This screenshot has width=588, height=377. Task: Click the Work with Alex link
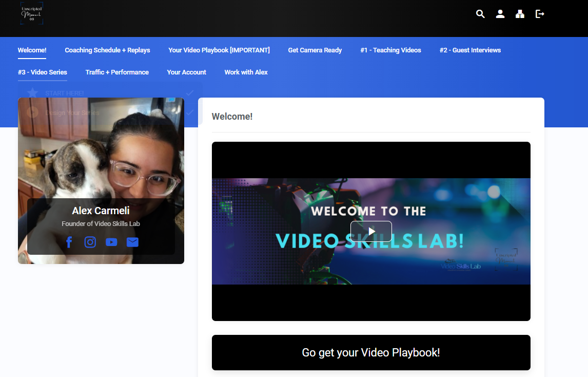click(x=246, y=72)
